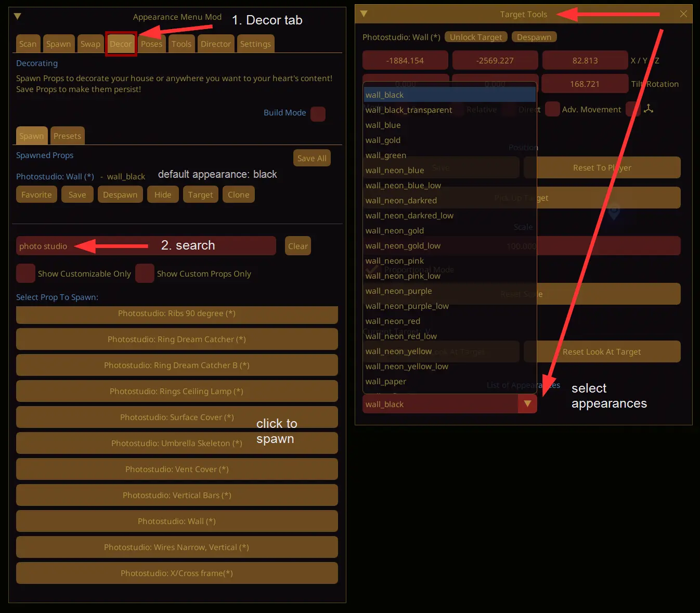Collapse the Appearance Menu Mod window triangle
Image resolution: width=700 pixels, height=613 pixels.
point(17,17)
